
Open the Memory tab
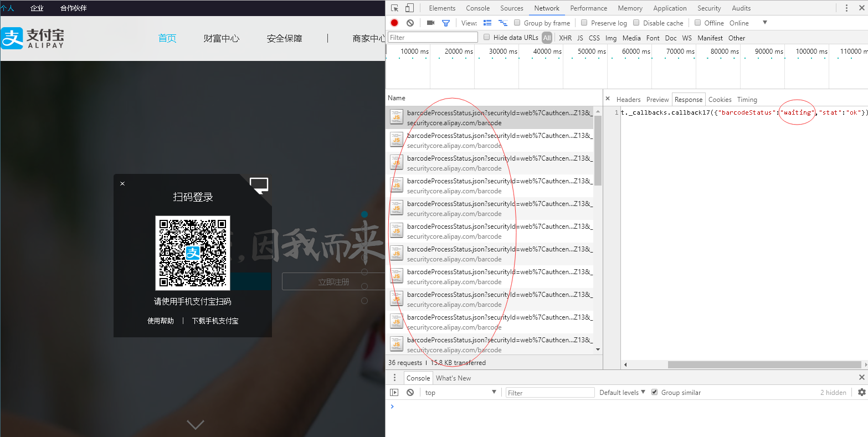click(x=630, y=8)
